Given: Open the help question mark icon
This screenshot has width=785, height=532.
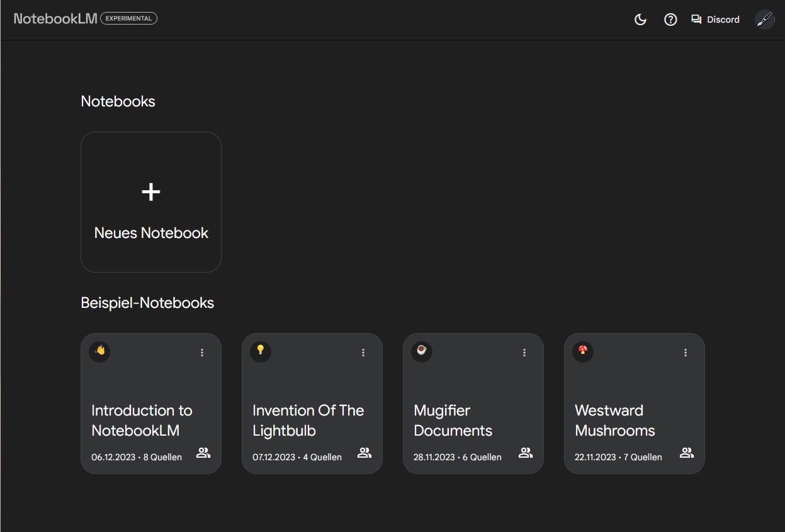Looking at the screenshot, I should [x=670, y=20].
